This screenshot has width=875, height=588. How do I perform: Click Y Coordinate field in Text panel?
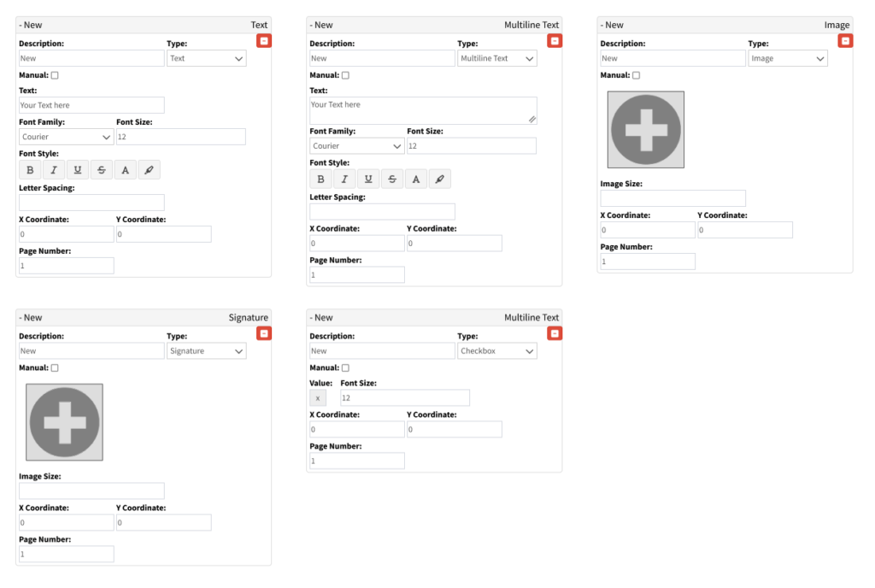tap(164, 234)
